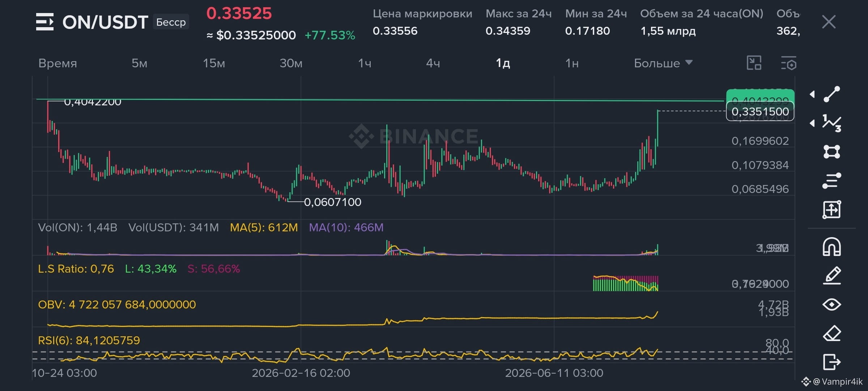This screenshot has height=391, width=868.
Task: Click the MA(5): 612M volume label
Action: point(264,228)
